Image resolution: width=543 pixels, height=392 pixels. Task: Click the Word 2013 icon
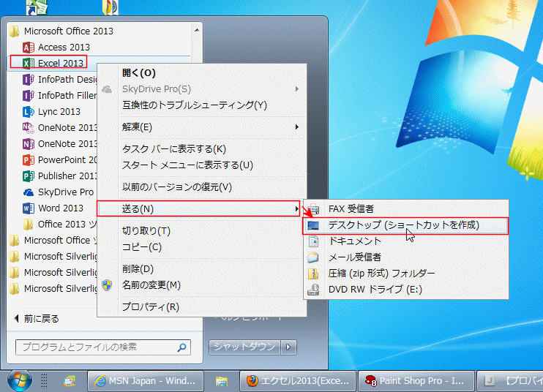[29, 208]
